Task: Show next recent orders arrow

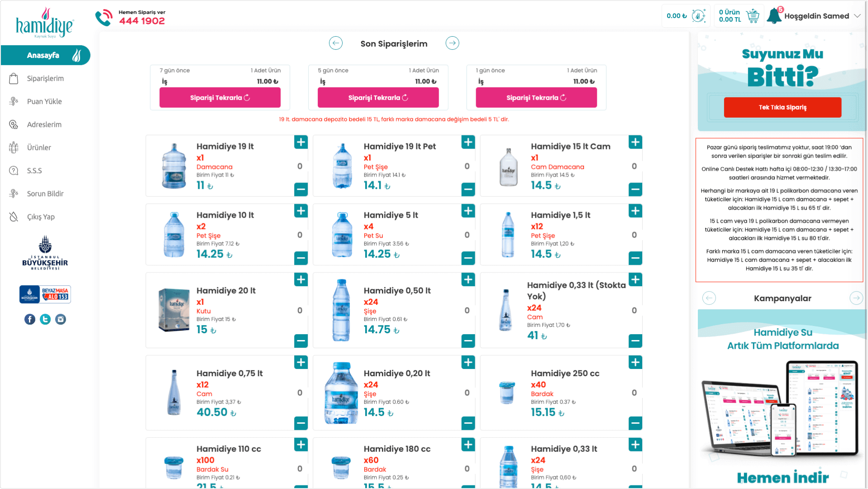Action: [452, 43]
